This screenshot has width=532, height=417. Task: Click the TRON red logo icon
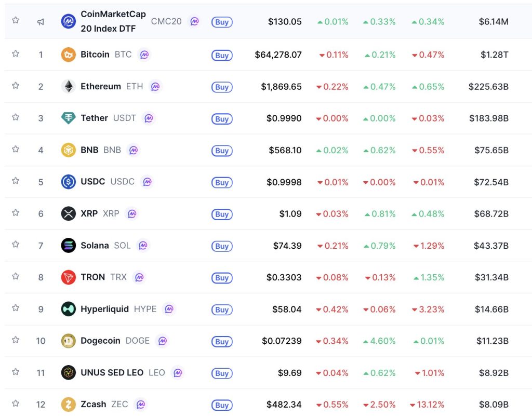(x=68, y=277)
